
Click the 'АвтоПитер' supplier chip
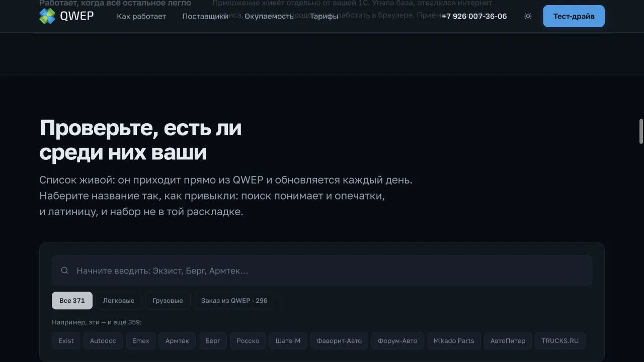click(x=508, y=341)
